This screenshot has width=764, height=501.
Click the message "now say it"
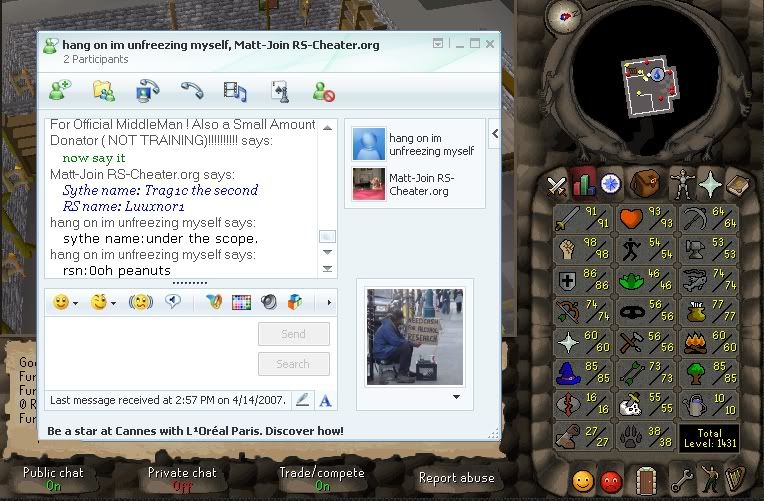click(x=94, y=158)
